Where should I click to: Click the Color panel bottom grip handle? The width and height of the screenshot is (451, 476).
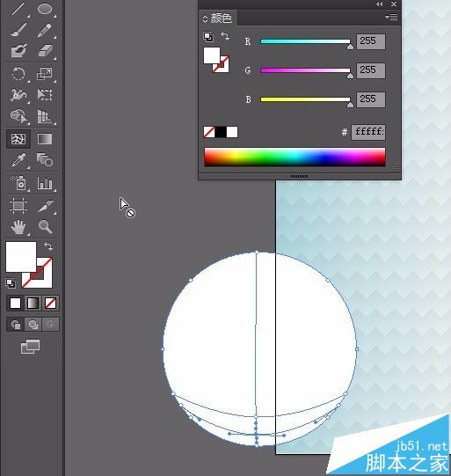click(x=299, y=176)
